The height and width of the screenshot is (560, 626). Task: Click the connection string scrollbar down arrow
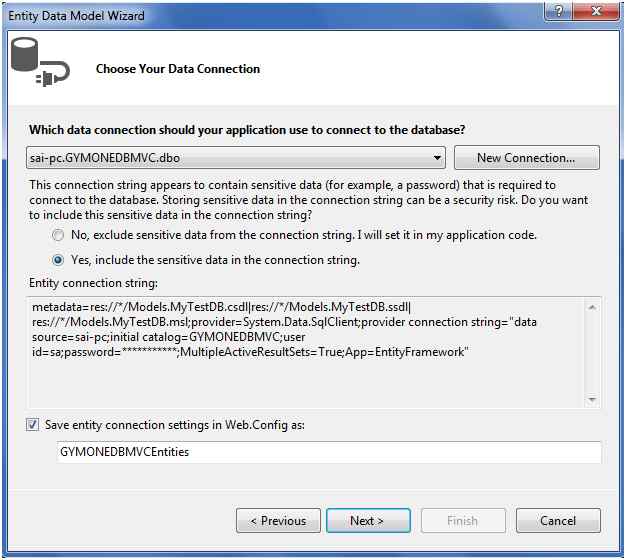(593, 398)
